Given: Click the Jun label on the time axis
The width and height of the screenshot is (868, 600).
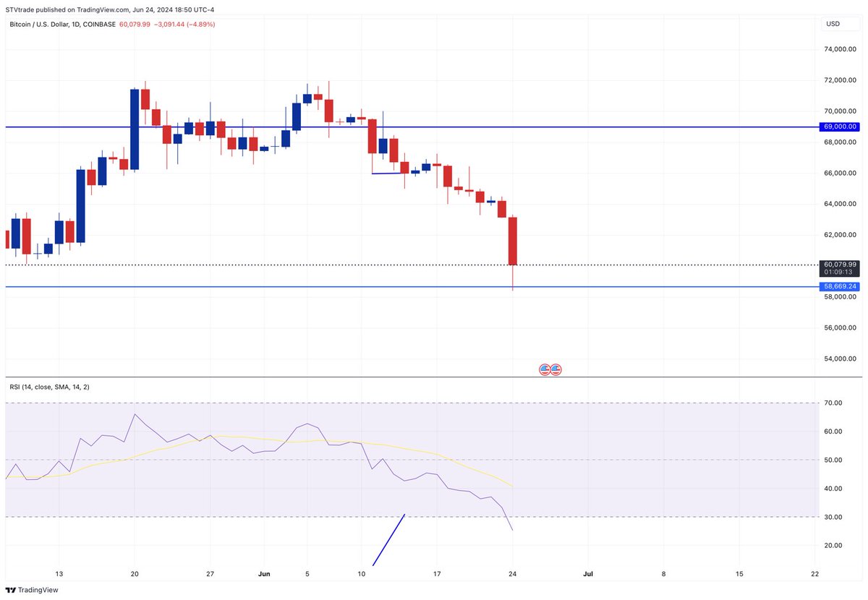Looking at the screenshot, I should [x=264, y=574].
